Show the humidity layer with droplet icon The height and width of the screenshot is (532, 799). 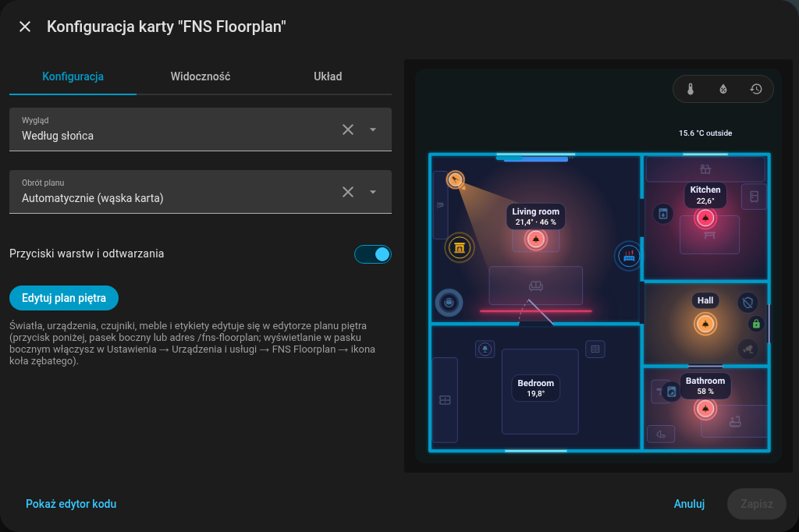[723, 89]
